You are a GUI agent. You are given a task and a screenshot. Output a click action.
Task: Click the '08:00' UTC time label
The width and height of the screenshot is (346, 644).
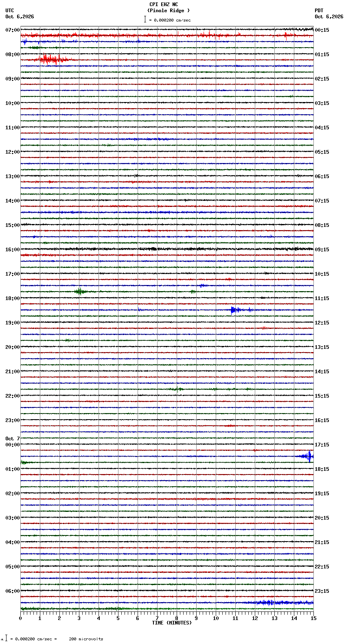coord(13,54)
